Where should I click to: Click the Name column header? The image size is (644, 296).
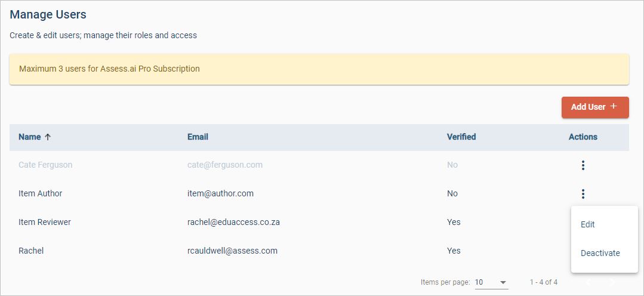29,137
